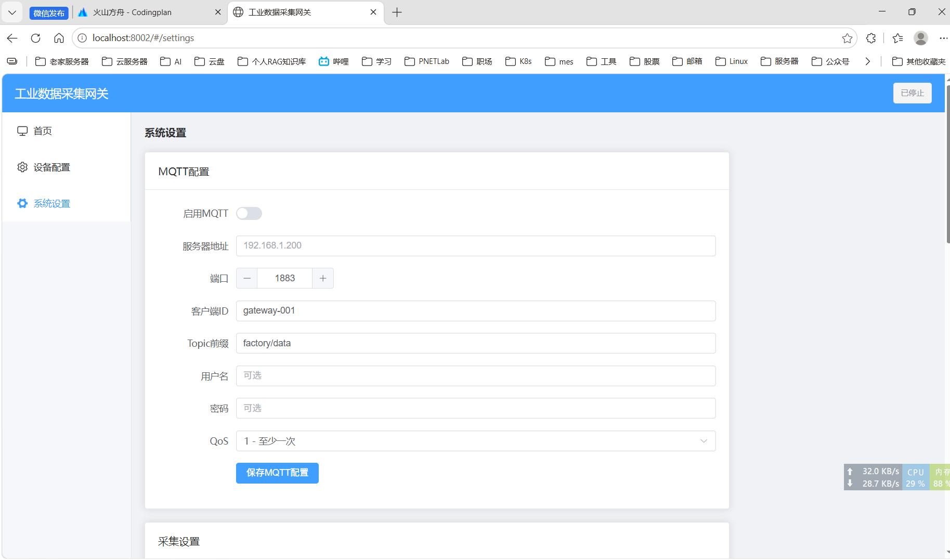Open the 职场 bookmark folder
Image resolution: width=950 pixels, height=560 pixels.
(477, 61)
